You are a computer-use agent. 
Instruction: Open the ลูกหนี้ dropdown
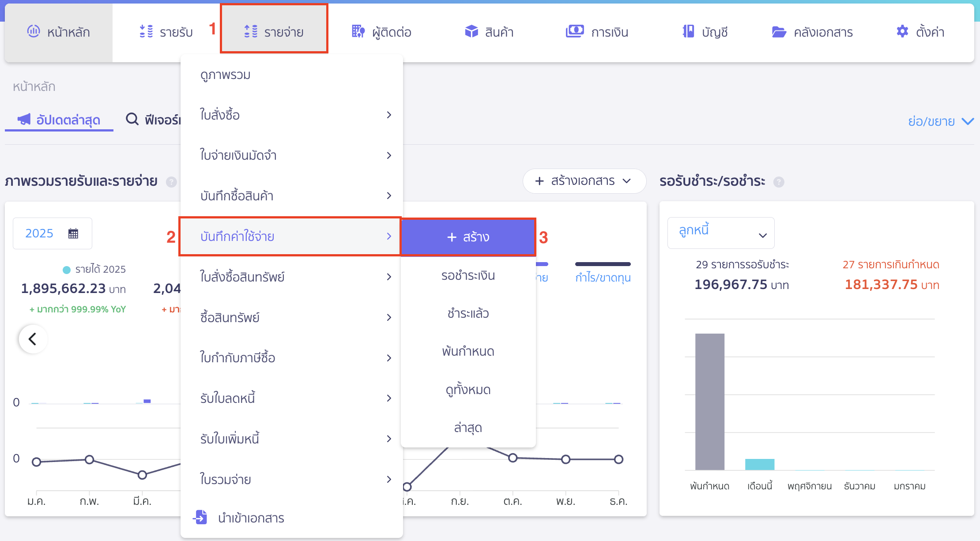click(720, 233)
